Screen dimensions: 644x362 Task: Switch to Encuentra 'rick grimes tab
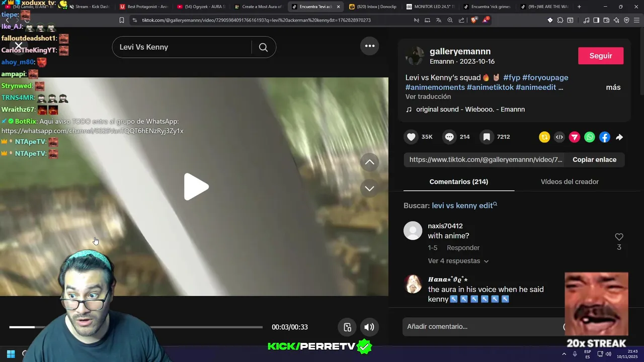[487, 7]
